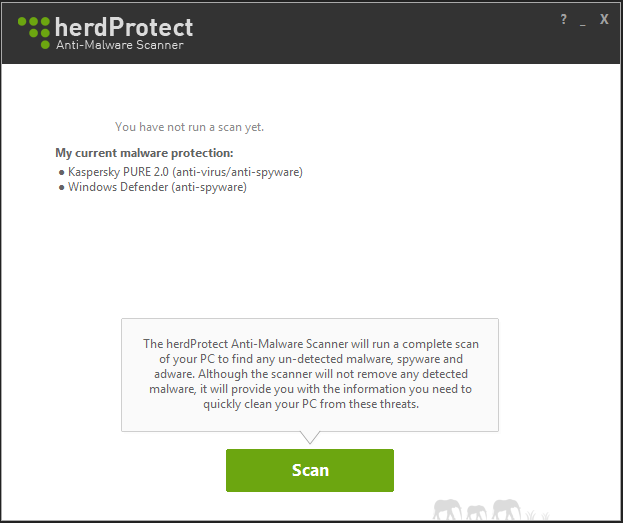Screen dimensions: 623x523
Task: Click the bullet beside Windows Defender
Action: coord(61,188)
